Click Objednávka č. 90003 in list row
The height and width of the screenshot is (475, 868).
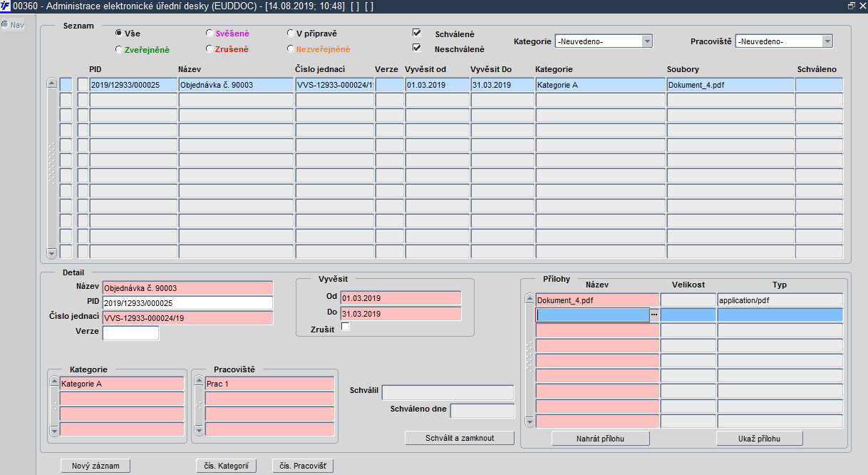pos(236,85)
